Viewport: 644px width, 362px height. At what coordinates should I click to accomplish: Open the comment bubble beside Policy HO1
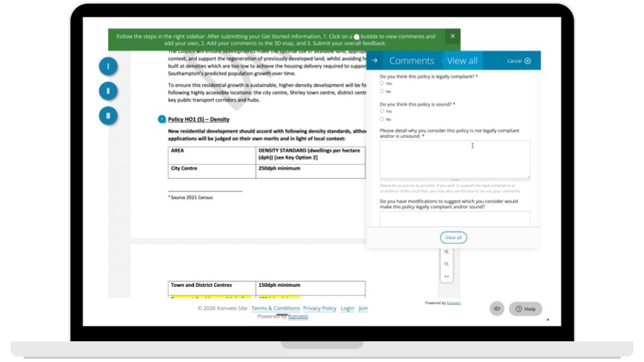click(x=162, y=119)
